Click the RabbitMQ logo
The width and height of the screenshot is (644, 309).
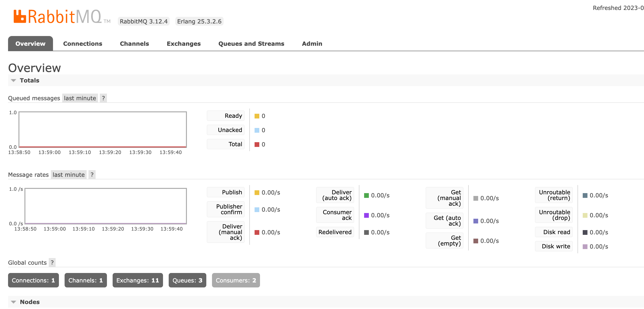coord(62,17)
